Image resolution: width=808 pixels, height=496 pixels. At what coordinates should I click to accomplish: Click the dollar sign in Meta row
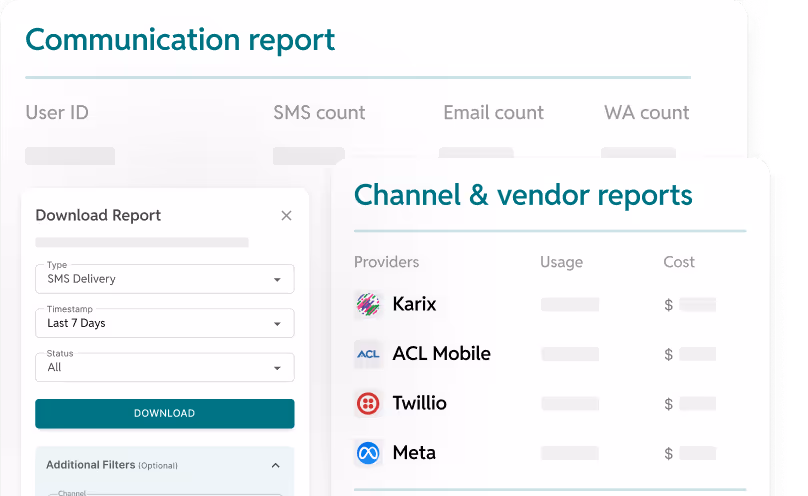point(668,454)
